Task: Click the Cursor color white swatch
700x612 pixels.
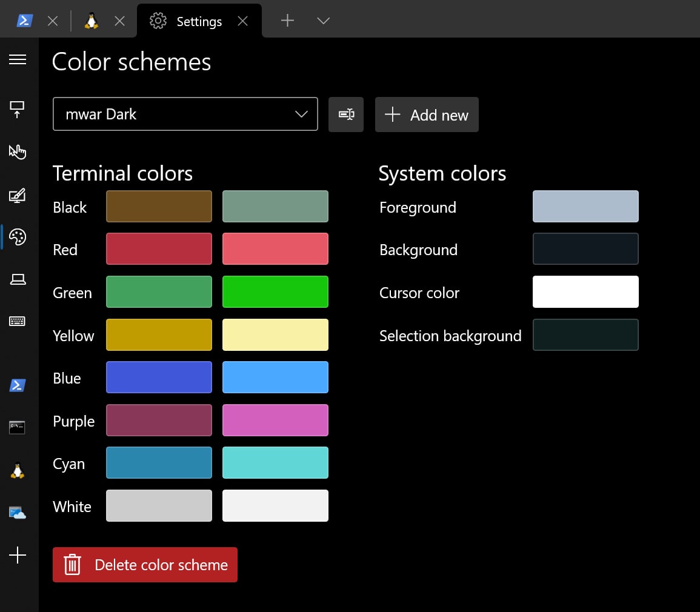Action: tap(585, 292)
